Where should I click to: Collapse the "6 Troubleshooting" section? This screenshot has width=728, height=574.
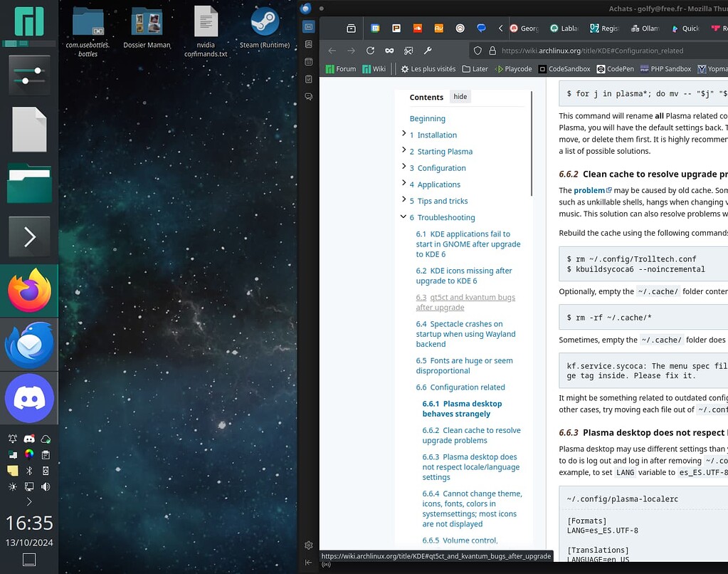[x=403, y=217]
